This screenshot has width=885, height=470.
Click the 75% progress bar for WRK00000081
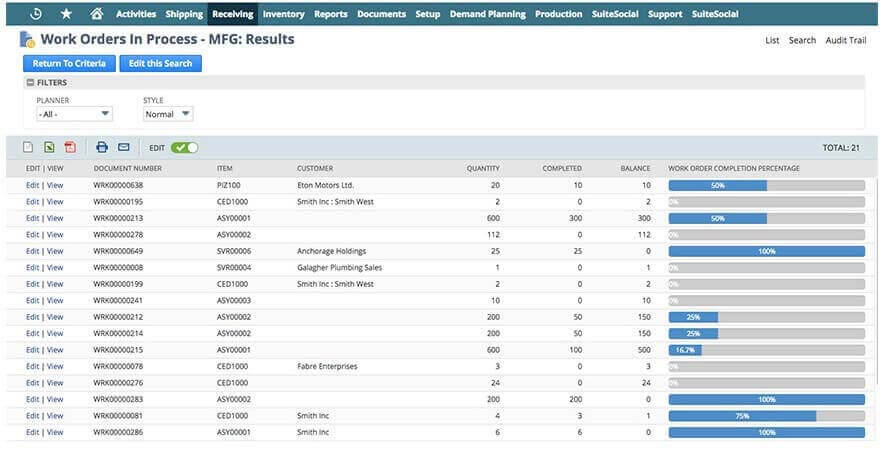[x=766, y=416]
